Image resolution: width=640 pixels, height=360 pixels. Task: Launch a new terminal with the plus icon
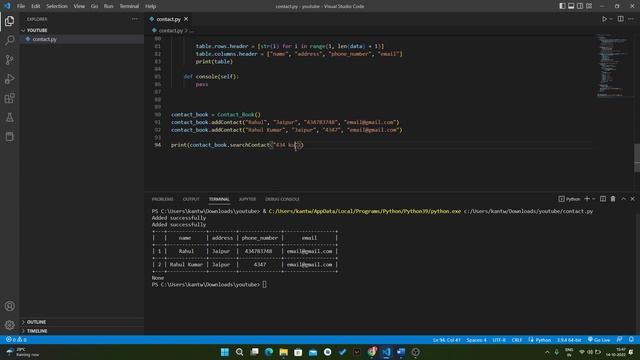(587, 199)
